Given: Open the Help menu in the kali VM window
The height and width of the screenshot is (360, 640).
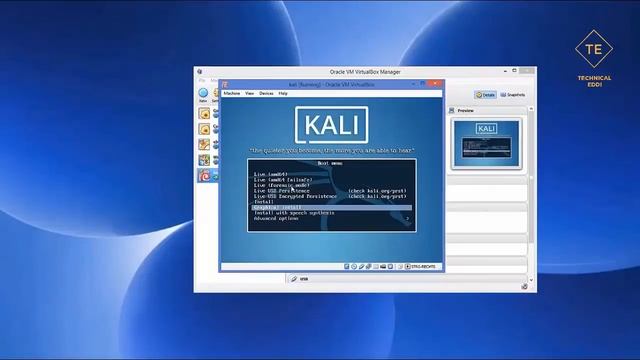Looking at the screenshot, I should (x=283, y=93).
